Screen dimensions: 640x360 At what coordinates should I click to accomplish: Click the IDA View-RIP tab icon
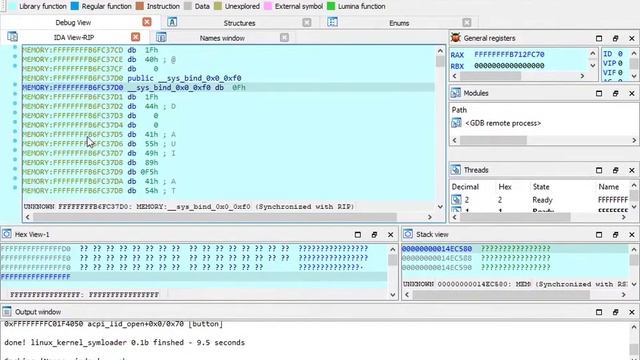pyautogui.click(x=12, y=37)
